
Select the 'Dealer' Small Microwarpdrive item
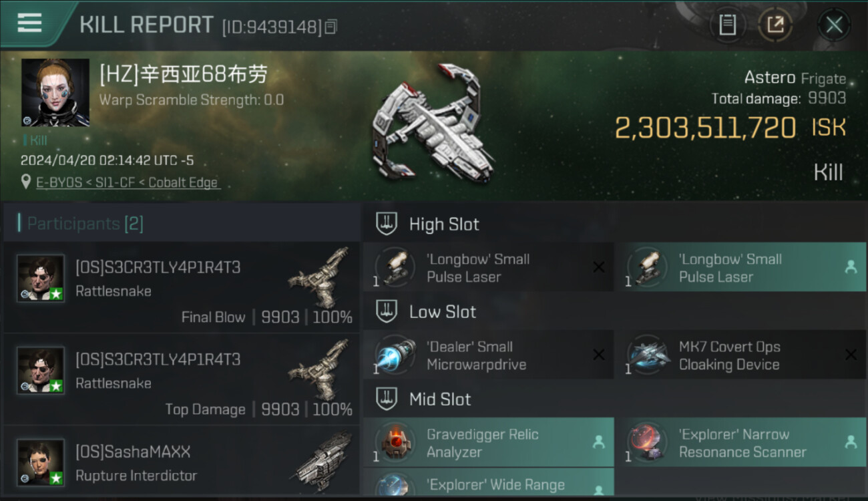(488, 355)
